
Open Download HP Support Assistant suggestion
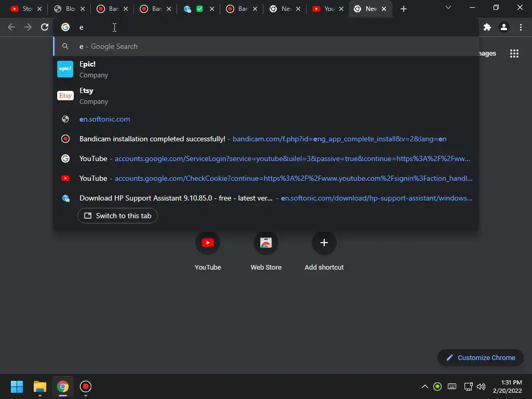click(x=266, y=198)
